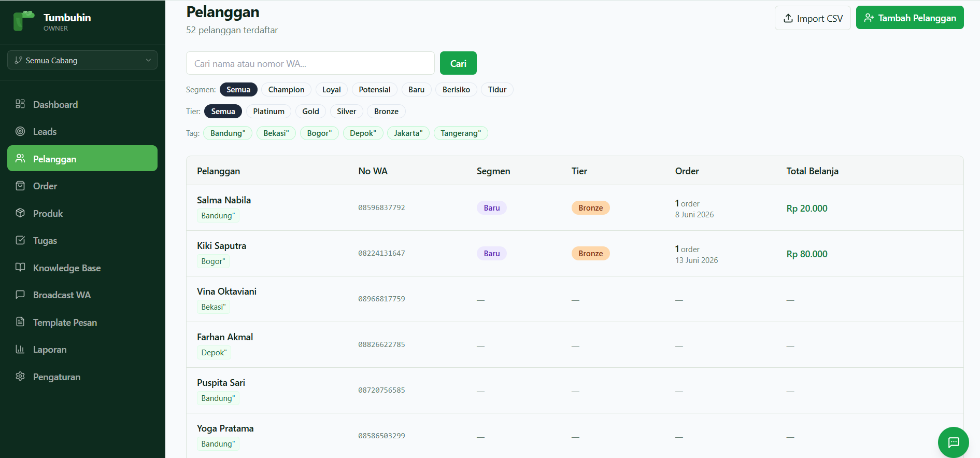Go to the Leads page
The height and width of the screenshot is (458, 980).
(82, 131)
